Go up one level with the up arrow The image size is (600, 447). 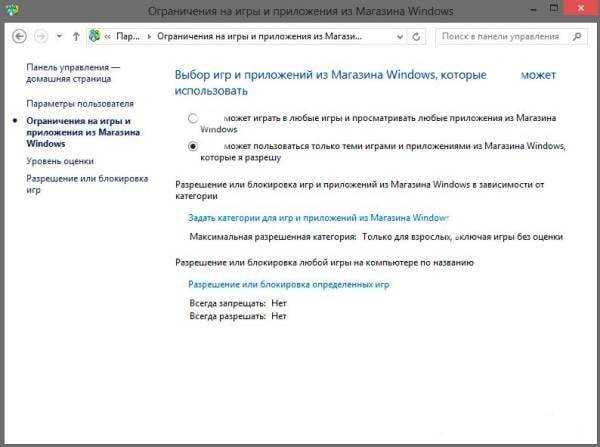(x=76, y=36)
